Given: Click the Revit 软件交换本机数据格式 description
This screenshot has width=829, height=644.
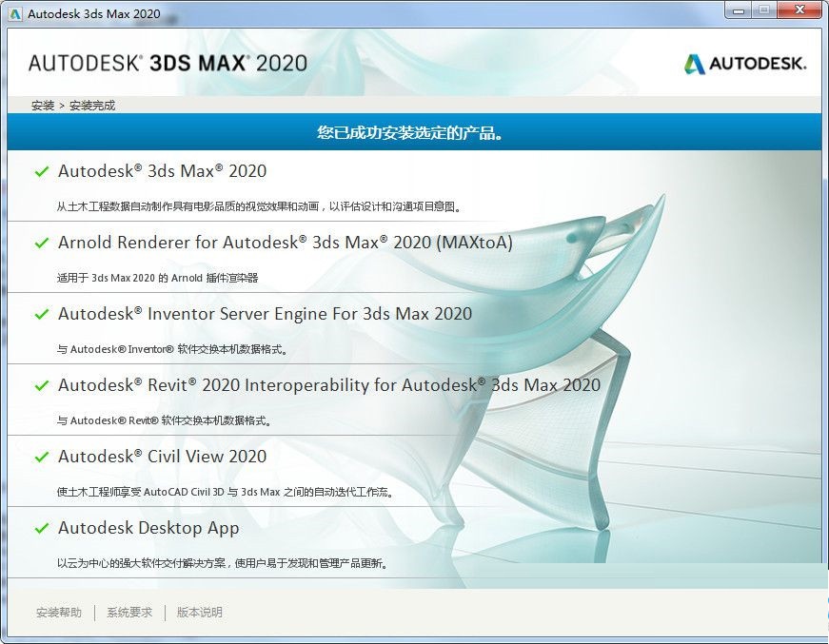Looking at the screenshot, I should 165,420.
